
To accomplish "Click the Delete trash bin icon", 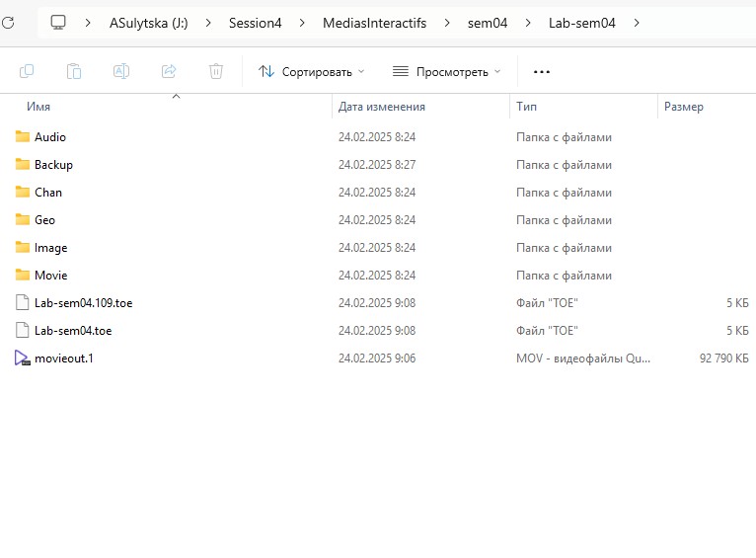I will pyautogui.click(x=216, y=71).
